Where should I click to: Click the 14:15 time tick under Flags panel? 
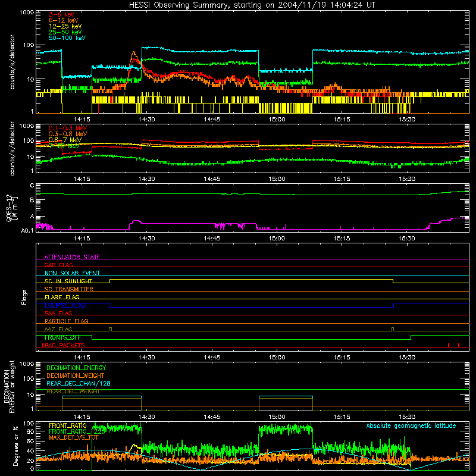[82, 358]
